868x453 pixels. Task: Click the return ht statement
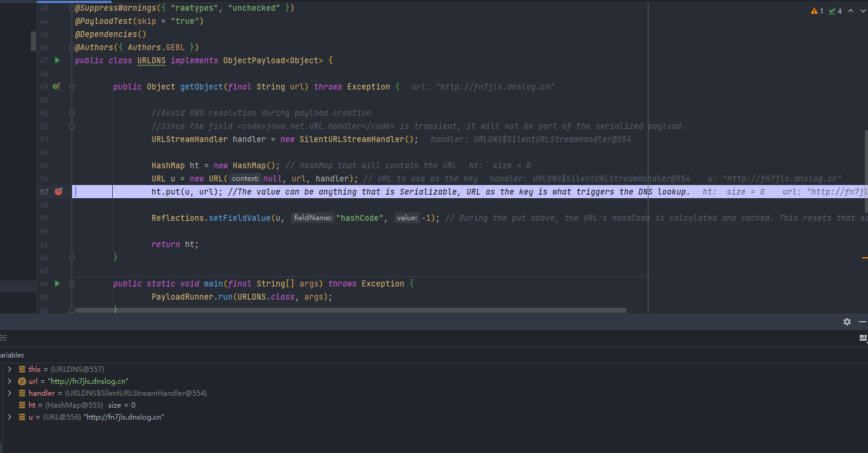coord(175,244)
